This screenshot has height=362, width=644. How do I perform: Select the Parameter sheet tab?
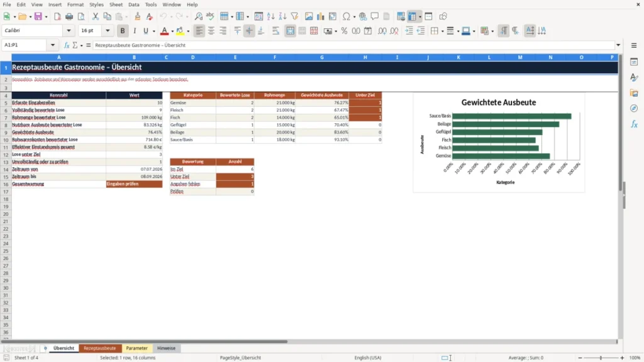tap(136, 348)
